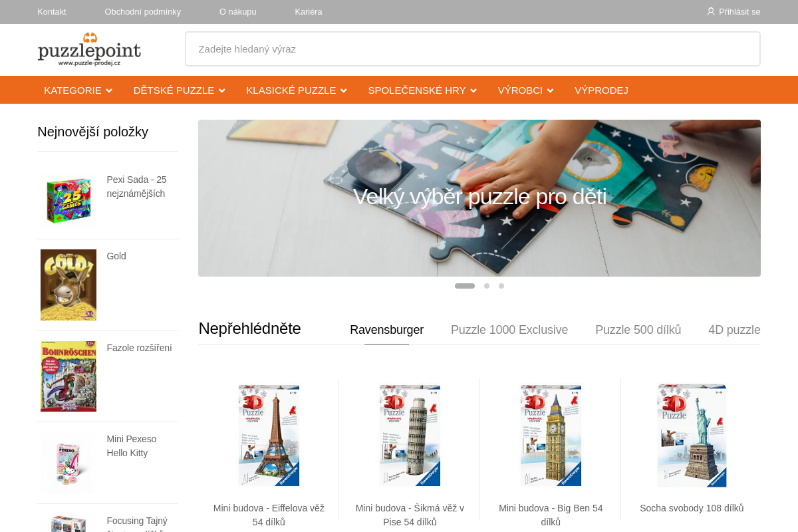Select the Leaning Tower of Pisa image
The height and width of the screenshot is (532, 798).
click(x=410, y=436)
